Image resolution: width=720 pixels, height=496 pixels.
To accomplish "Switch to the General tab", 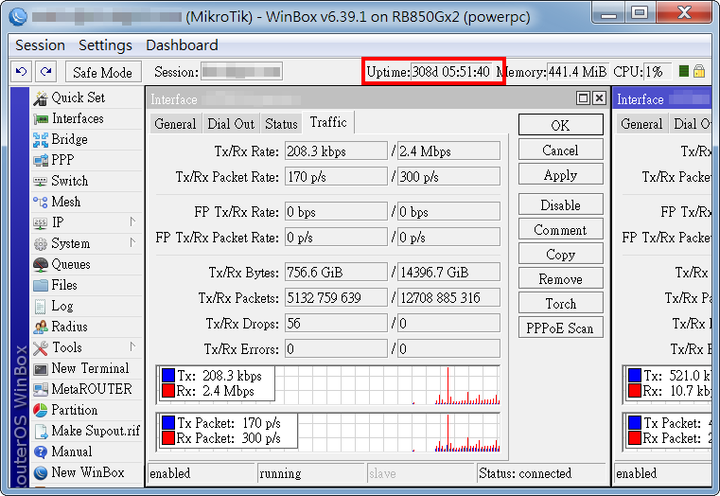I will click(175, 124).
